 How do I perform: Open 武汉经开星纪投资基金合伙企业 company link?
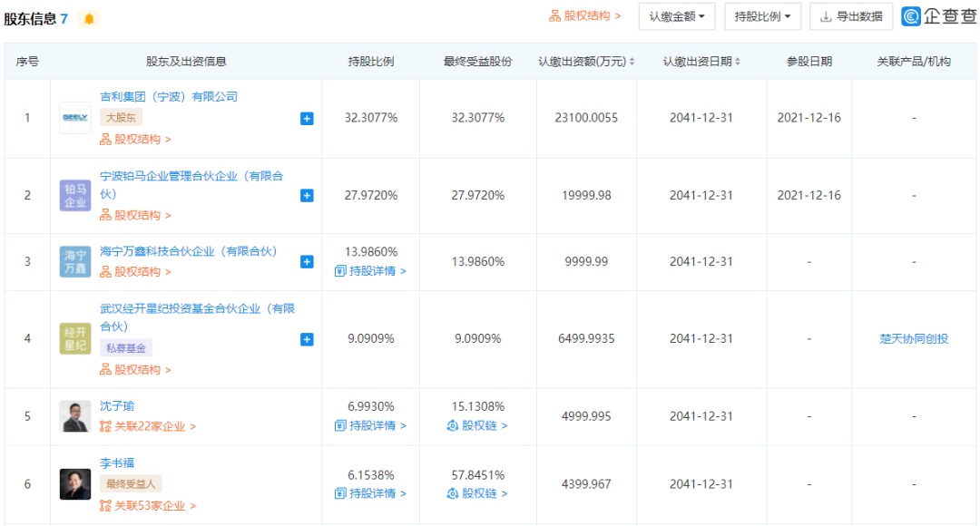pyautogui.click(x=197, y=317)
